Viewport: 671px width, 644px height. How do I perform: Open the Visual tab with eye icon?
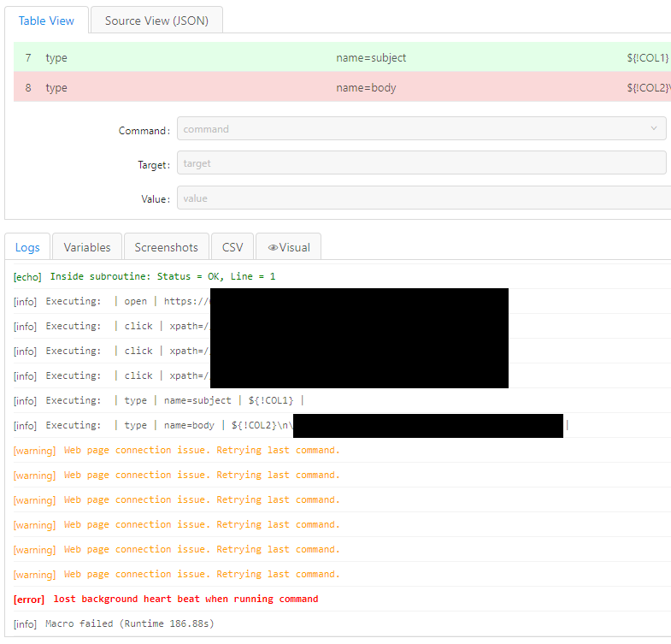coord(288,247)
